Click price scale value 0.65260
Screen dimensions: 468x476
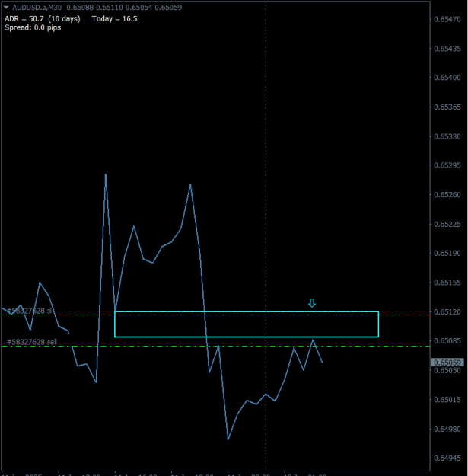pyautogui.click(x=447, y=195)
